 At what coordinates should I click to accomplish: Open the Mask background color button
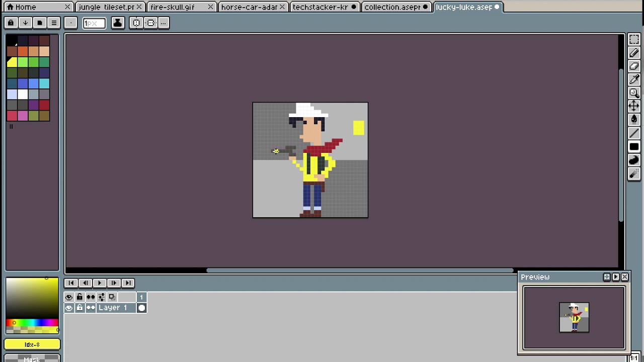(x=32, y=358)
